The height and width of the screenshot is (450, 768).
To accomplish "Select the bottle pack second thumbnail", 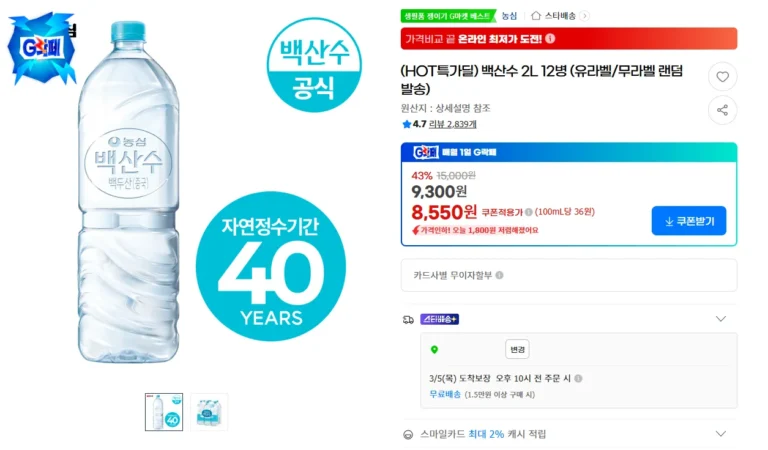I will click(210, 411).
